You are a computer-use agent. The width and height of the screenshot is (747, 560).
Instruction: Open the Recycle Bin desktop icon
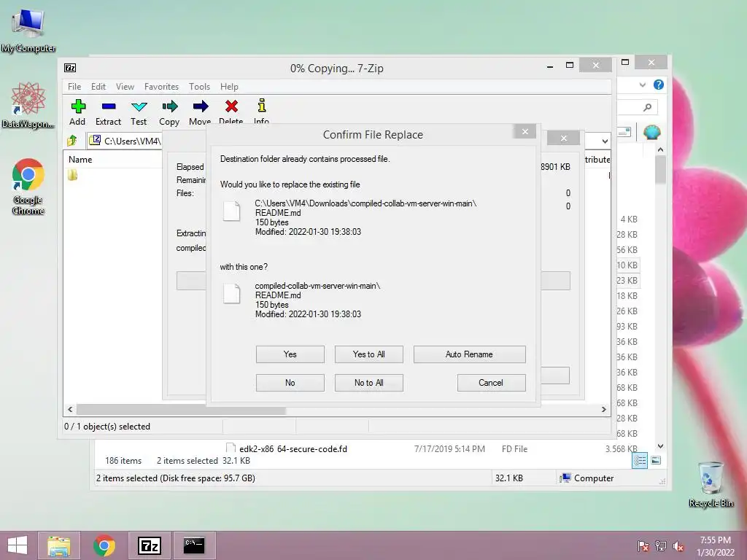click(711, 484)
